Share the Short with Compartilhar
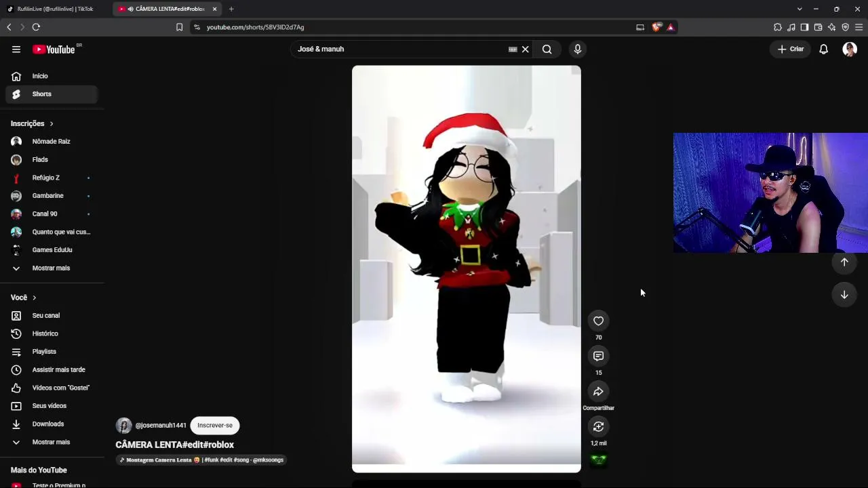The image size is (868, 488). 598,392
